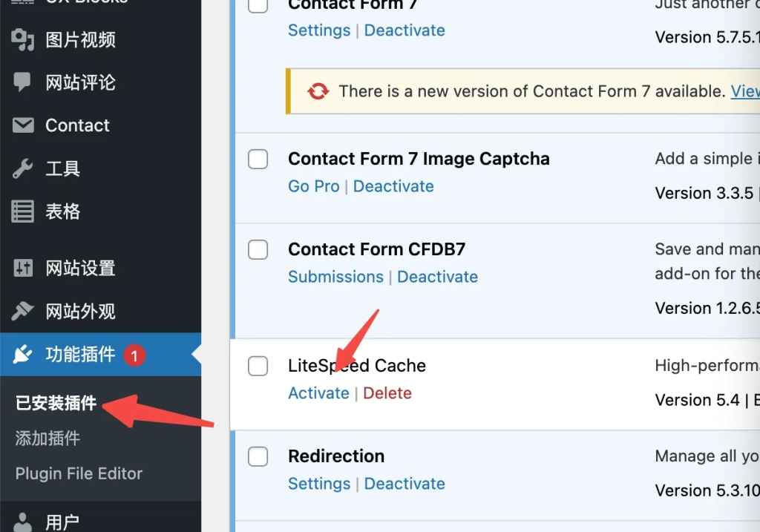
Task: Click the new version available notice text
Action: click(531, 91)
